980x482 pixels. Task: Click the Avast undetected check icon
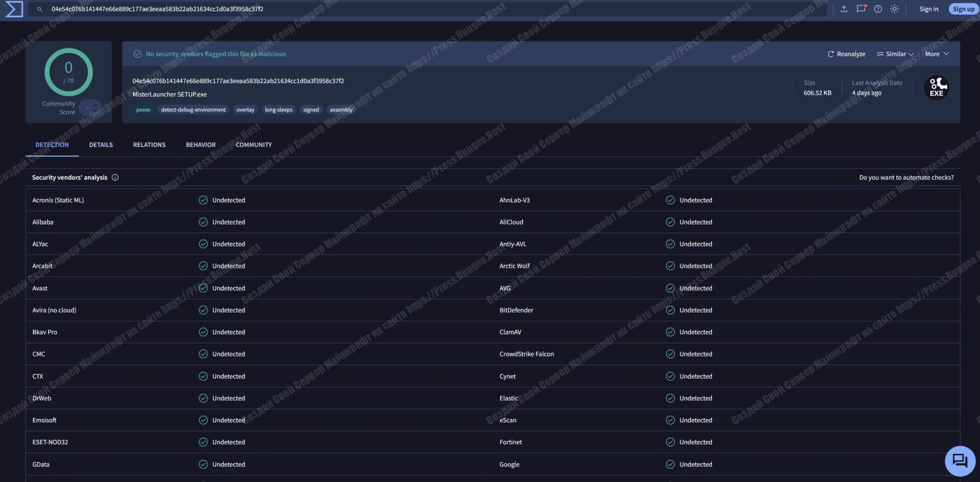click(203, 288)
